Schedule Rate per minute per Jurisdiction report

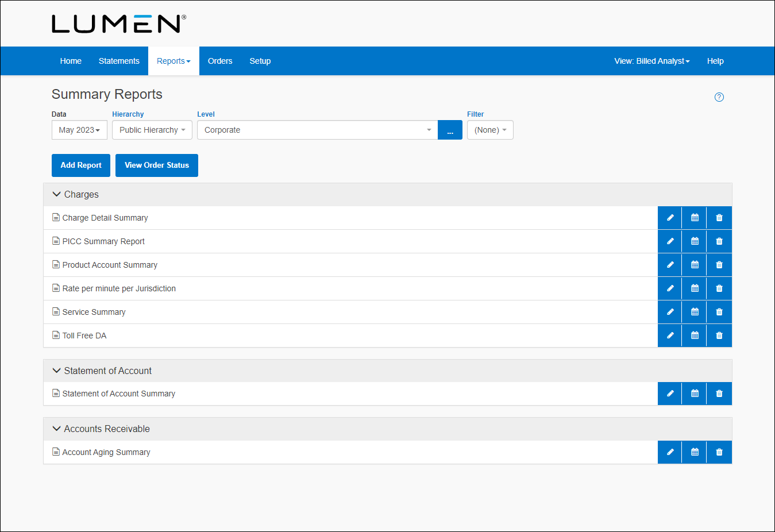coord(694,288)
